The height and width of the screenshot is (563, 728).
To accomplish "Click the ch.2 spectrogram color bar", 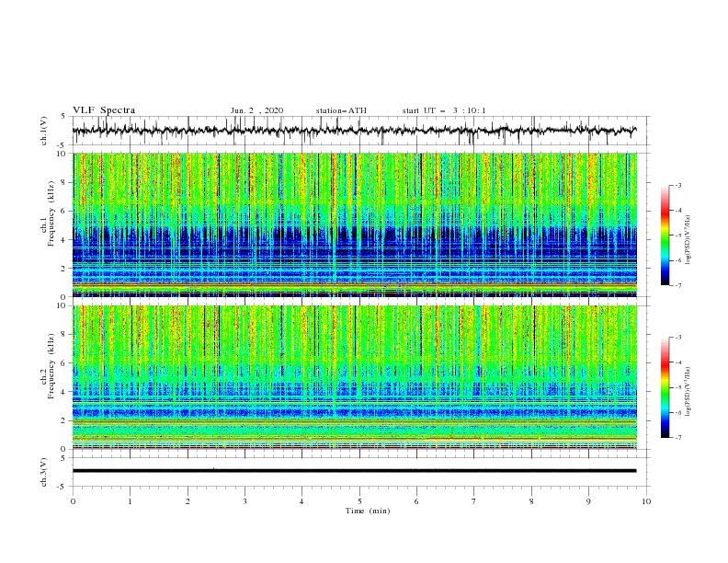I will 665,387.
